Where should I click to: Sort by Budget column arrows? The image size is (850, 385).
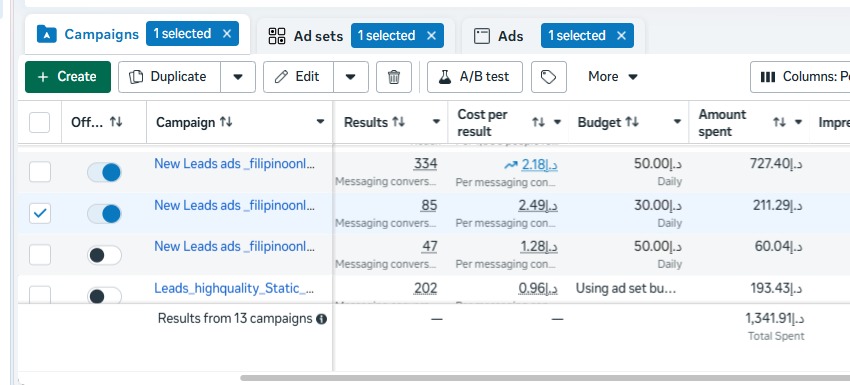[x=632, y=122]
